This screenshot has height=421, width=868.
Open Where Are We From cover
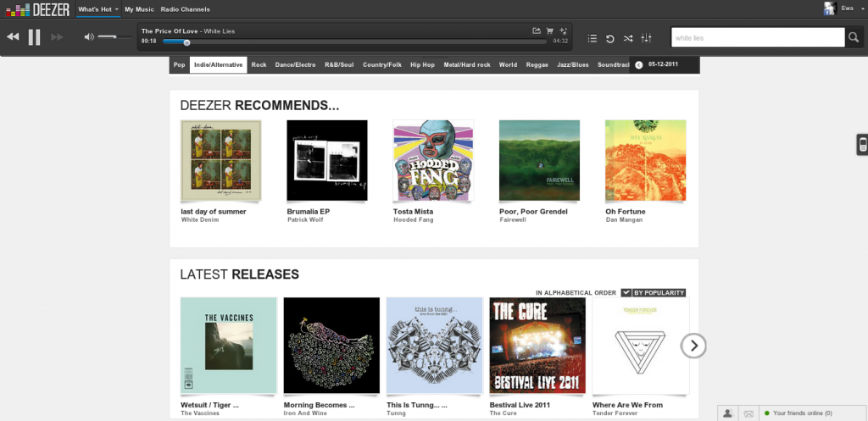(x=641, y=346)
